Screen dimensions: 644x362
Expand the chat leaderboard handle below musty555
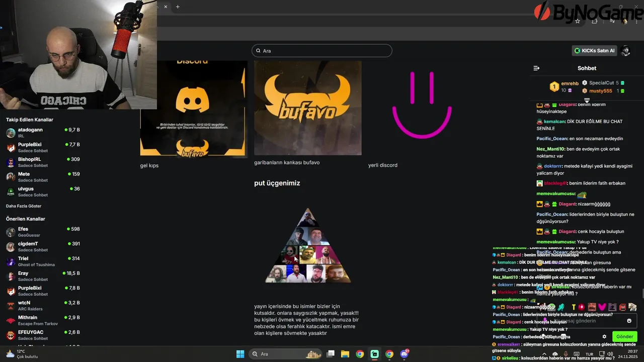point(587,101)
